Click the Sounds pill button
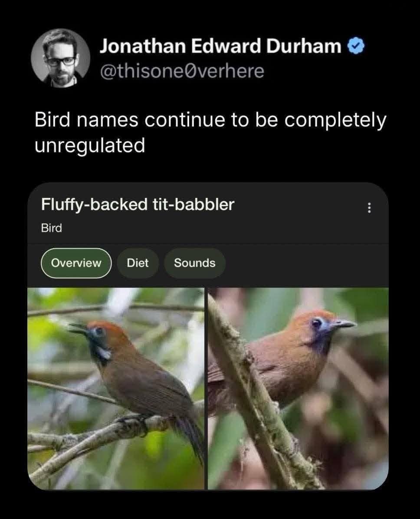Viewport: 420px width, 519px height. click(194, 263)
